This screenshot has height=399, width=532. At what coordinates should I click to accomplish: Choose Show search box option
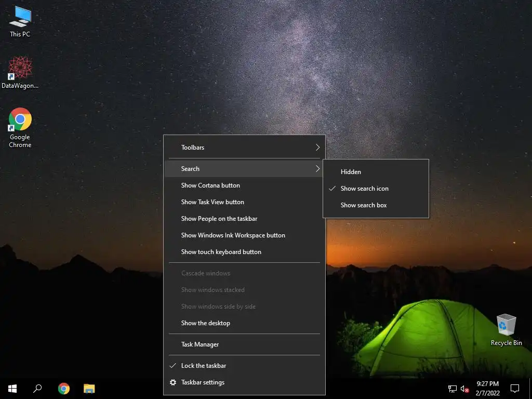pos(376,205)
